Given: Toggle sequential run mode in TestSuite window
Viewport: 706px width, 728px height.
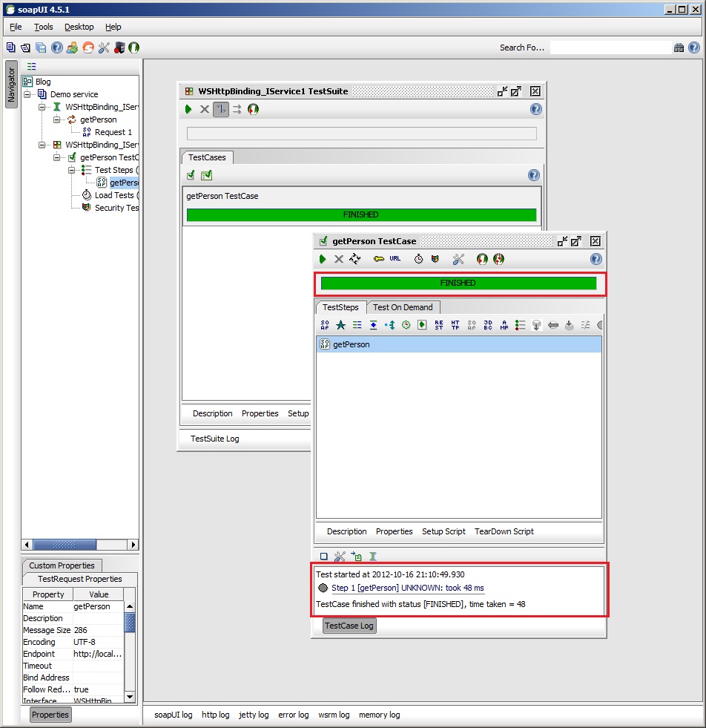Looking at the screenshot, I should click(x=221, y=109).
